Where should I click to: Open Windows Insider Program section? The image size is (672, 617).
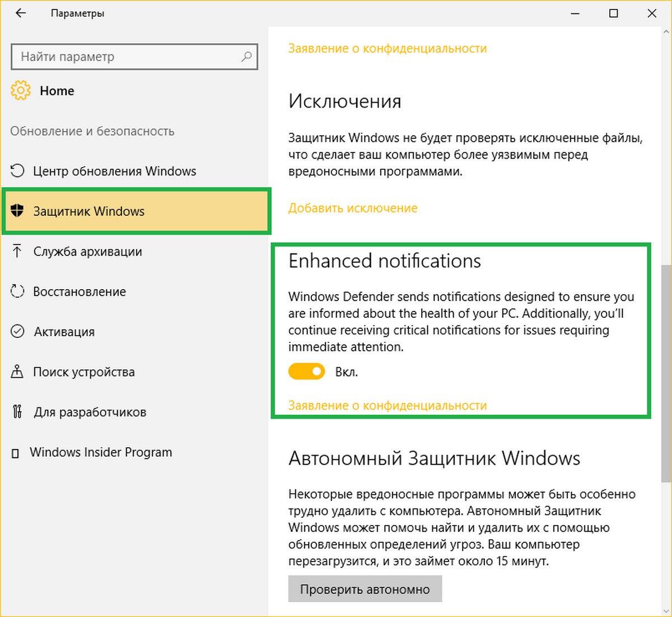[x=136, y=452]
